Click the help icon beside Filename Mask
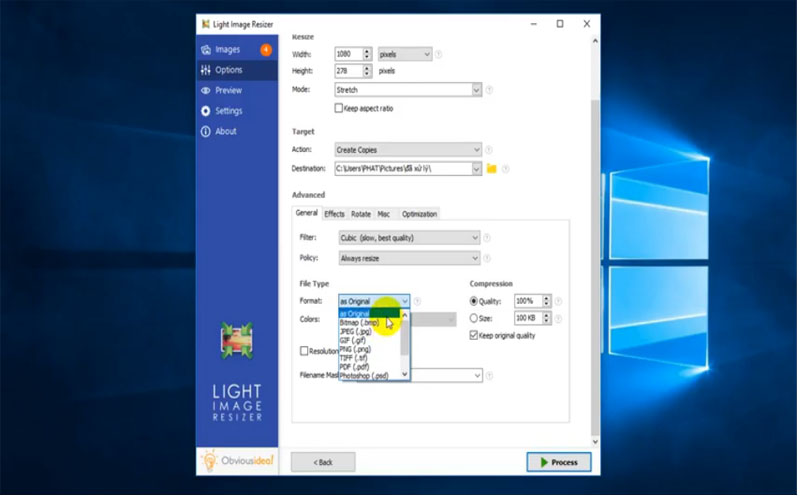800x500 pixels. click(x=489, y=376)
